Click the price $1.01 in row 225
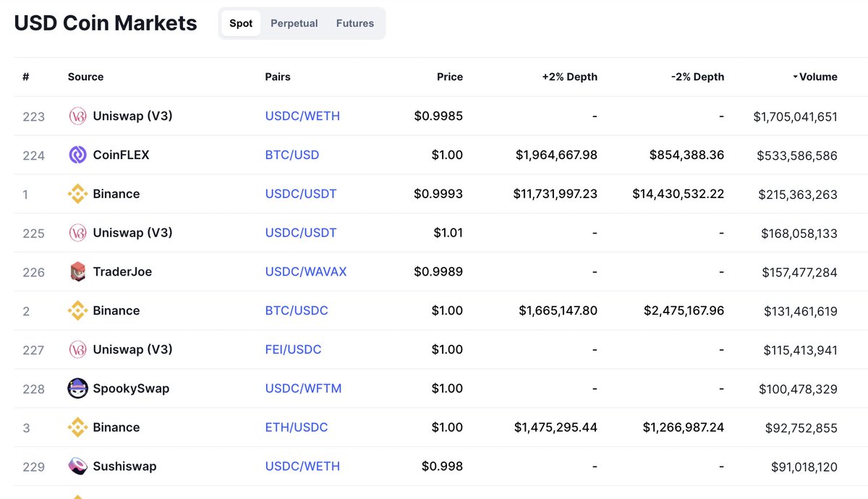This screenshot has width=868, height=499. pyautogui.click(x=448, y=233)
